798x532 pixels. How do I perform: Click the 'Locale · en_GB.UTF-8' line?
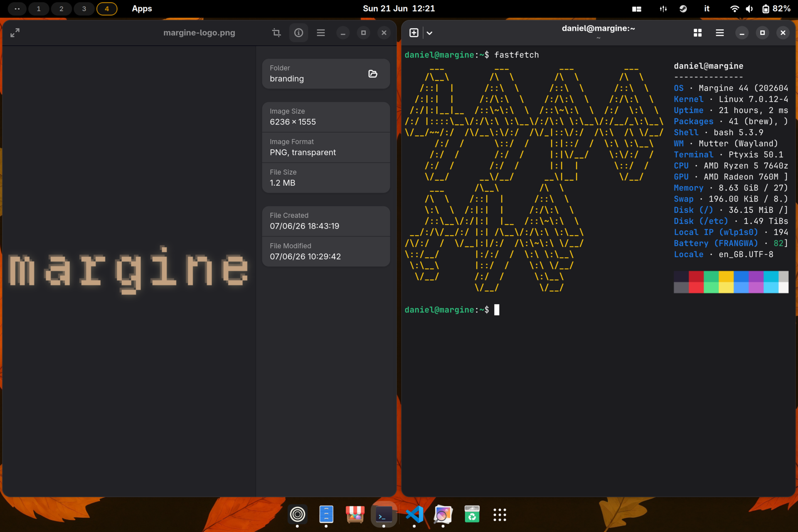724,254
